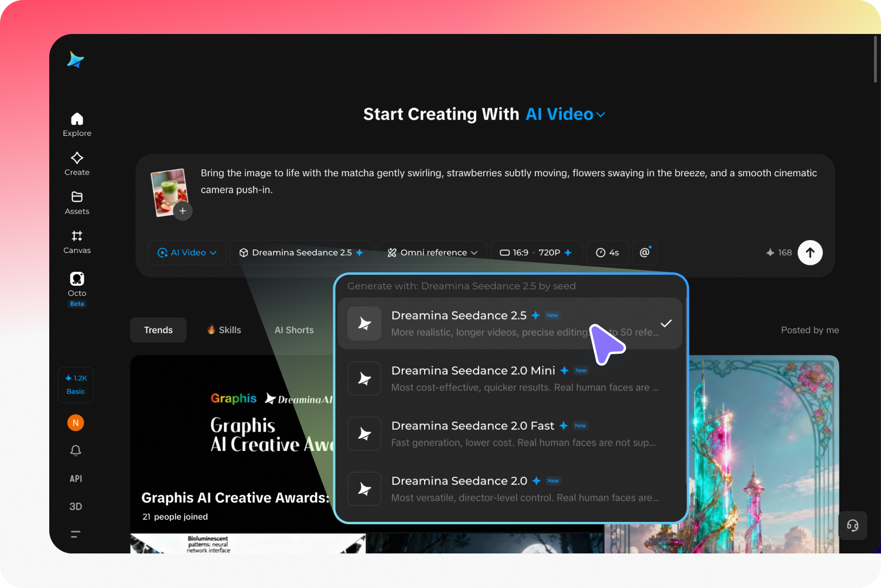Open the Explore home page
The image size is (881, 588).
[77, 124]
